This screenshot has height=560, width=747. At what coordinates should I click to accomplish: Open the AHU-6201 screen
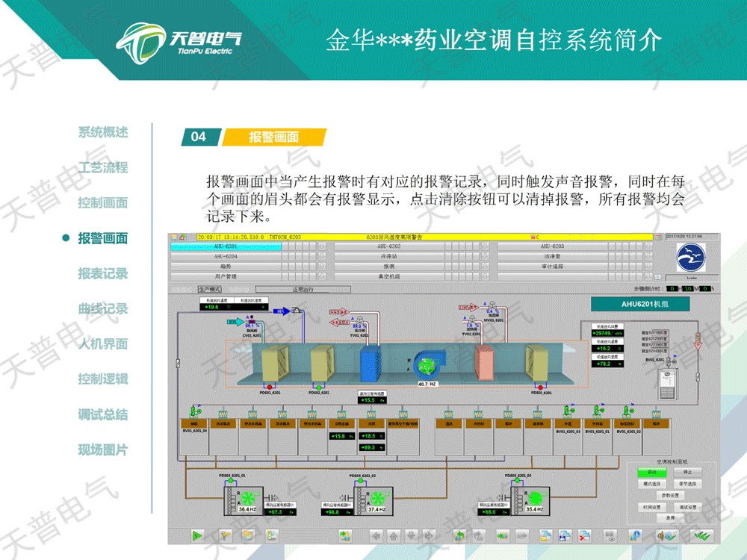click(x=226, y=246)
